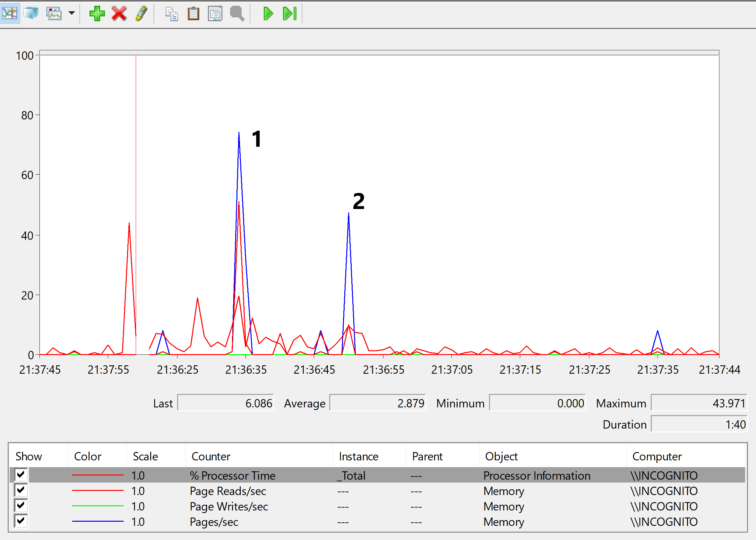Uncheck Show for % Processor Time

(21, 475)
